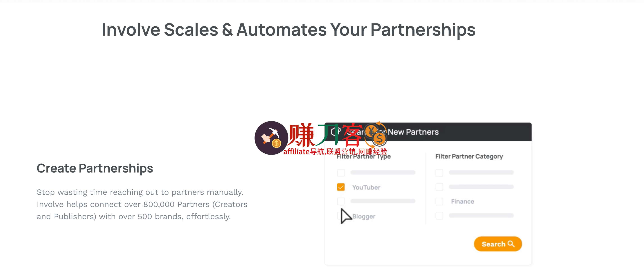The width and height of the screenshot is (644, 276).
Task: Click the New Partners title in the dark header
Action: [x=413, y=132]
